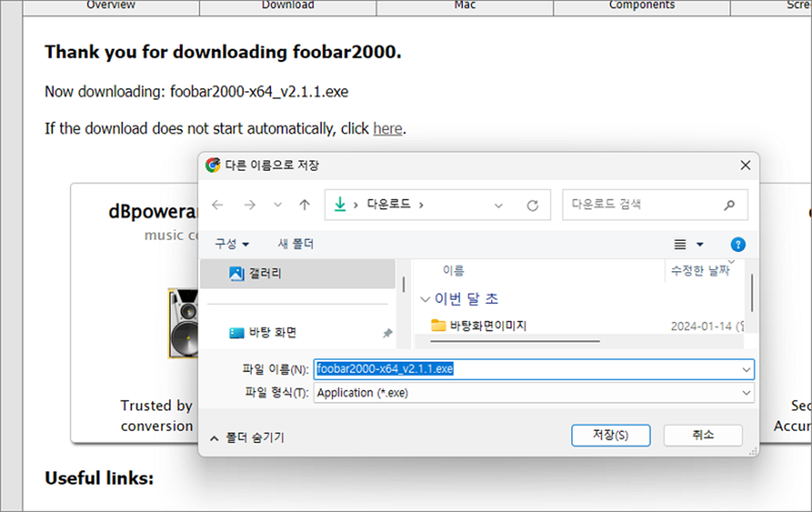This screenshot has width=812, height=512.
Task: Click 취소 to cancel saving
Action: click(703, 435)
